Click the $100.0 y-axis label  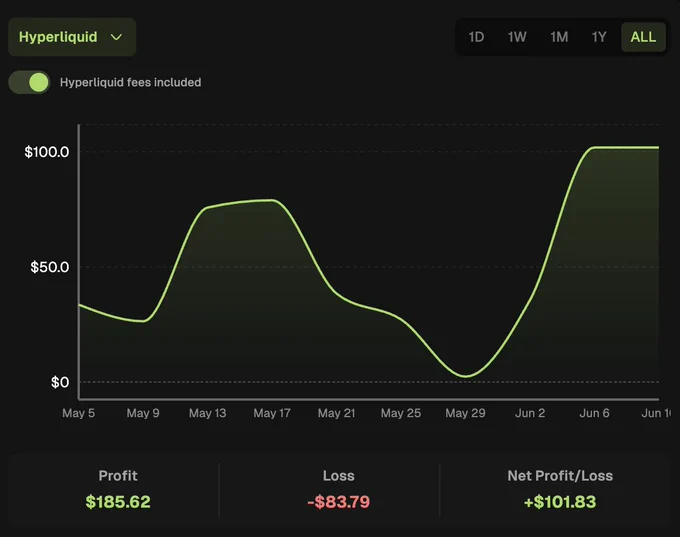47,152
